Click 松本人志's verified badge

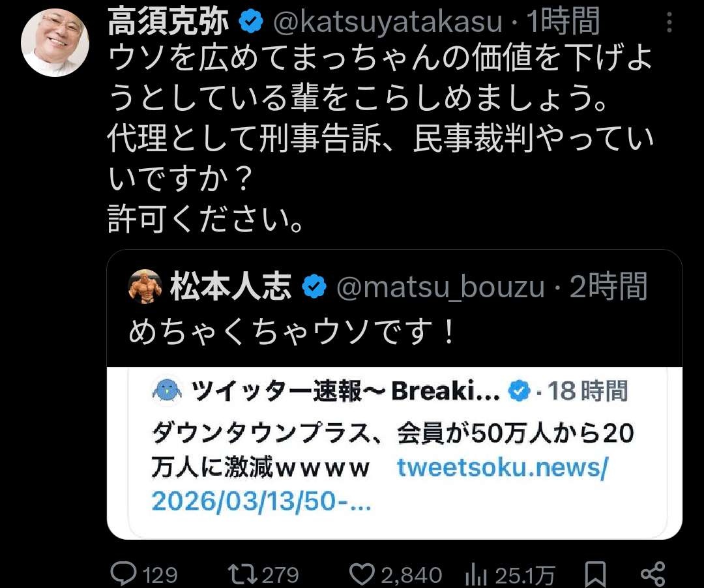(x=314, y=286)
